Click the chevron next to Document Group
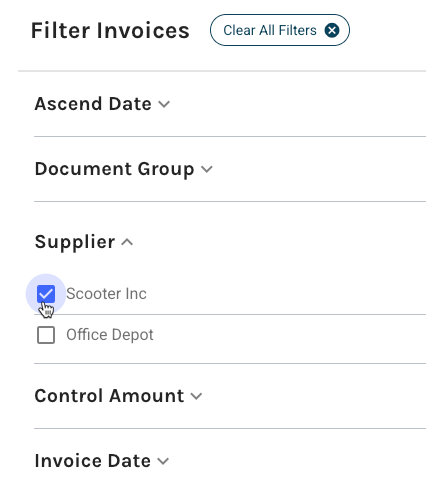 207,169
